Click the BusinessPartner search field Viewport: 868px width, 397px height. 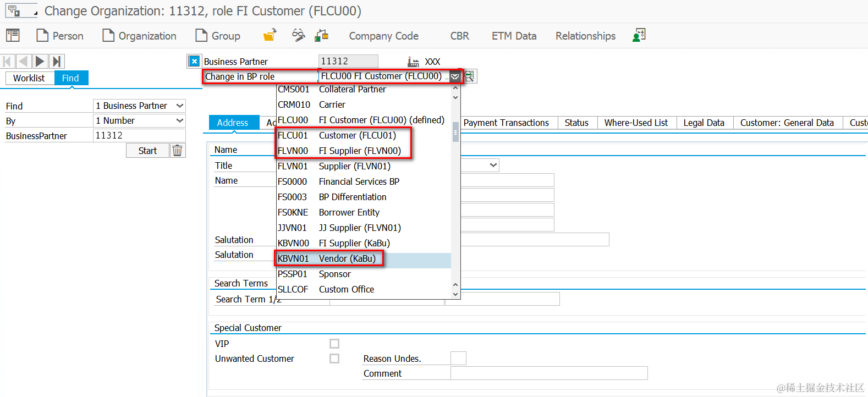[139, 135]
